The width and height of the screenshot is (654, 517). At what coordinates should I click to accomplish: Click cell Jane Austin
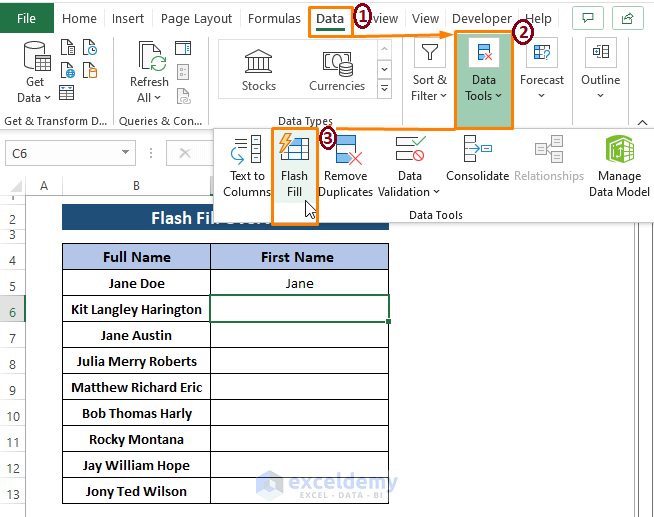pos(136,335)
